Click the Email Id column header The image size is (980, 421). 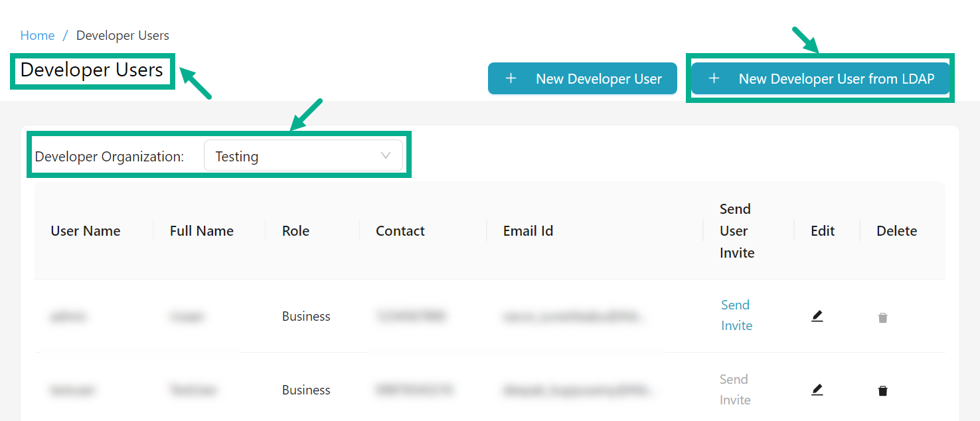528,230
